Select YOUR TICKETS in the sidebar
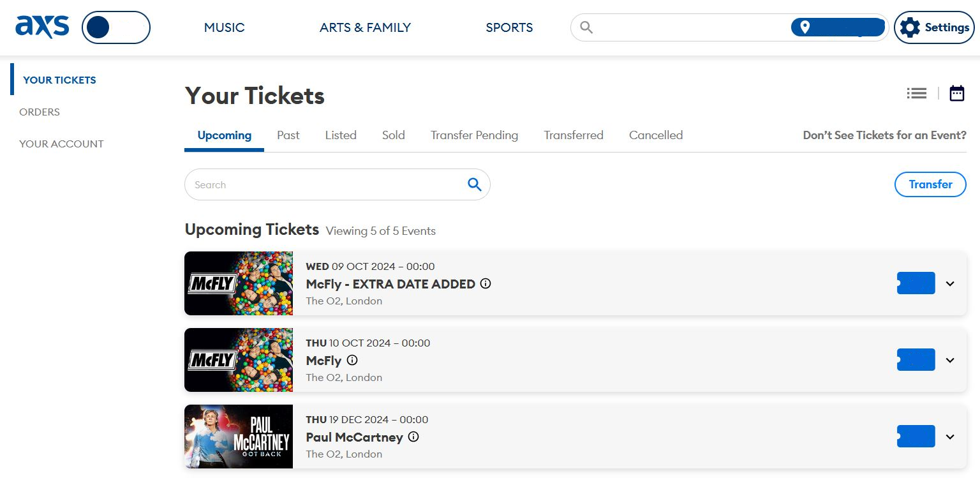 (59, 80)
